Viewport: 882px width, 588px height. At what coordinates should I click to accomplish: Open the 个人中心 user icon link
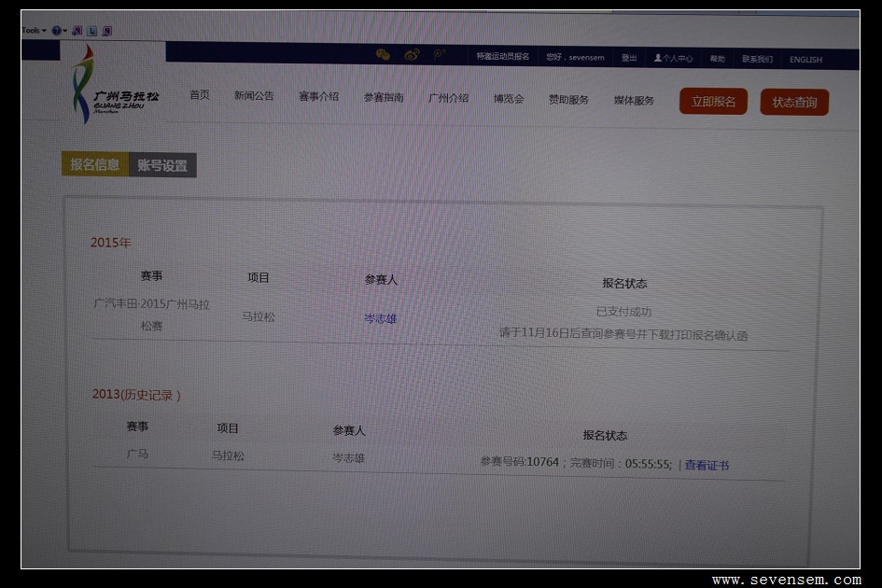click(x=673, y=58)
